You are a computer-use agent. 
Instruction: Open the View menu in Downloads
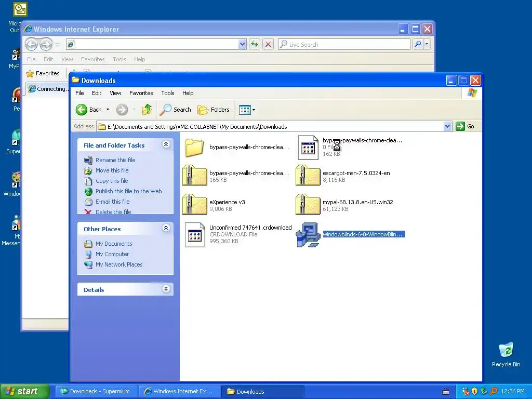pos(115,93)
